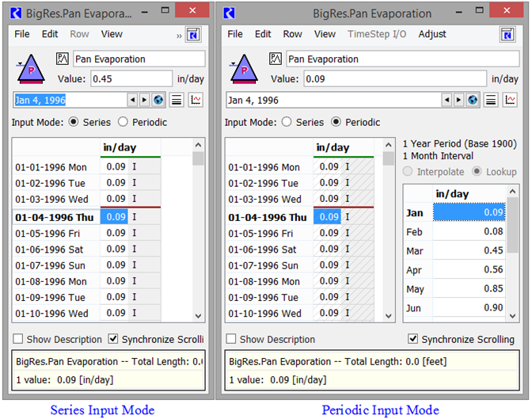Select the Mar 0.45 cell in the periodic table
The height and width of the screenshot is (419, 532).
(x=469, y=250)
